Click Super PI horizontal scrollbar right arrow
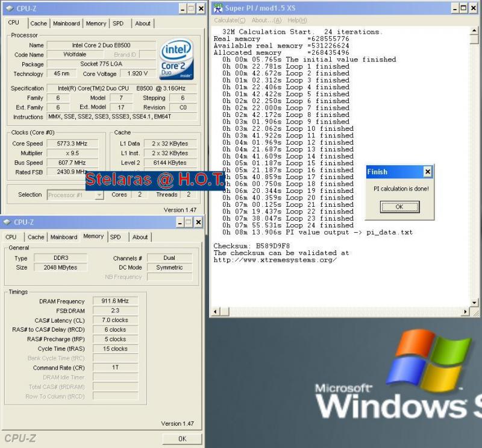This screenshot has height=448, width=482. click(x=466, y=312)
